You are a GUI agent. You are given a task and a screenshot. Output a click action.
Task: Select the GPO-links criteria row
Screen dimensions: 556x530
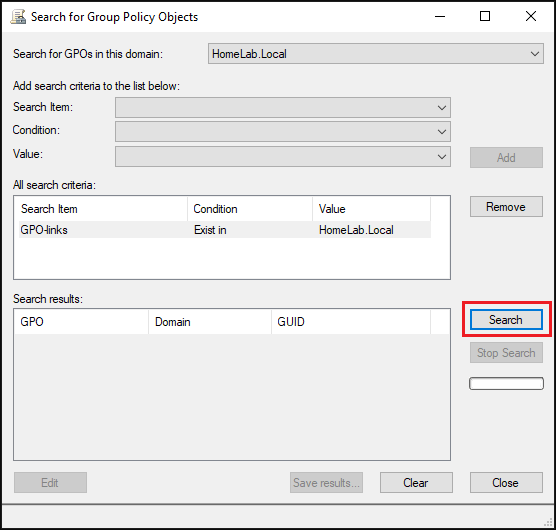coord(225,230)
